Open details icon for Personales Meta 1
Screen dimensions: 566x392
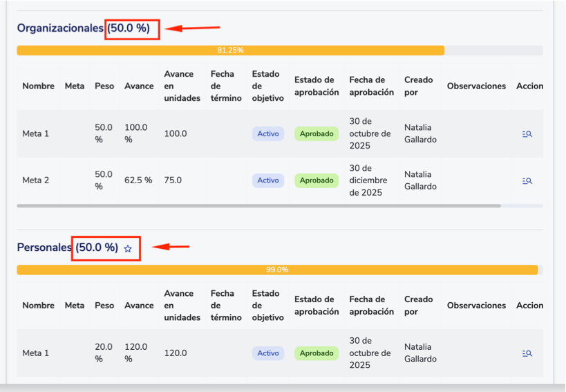[x=527, y=353]
